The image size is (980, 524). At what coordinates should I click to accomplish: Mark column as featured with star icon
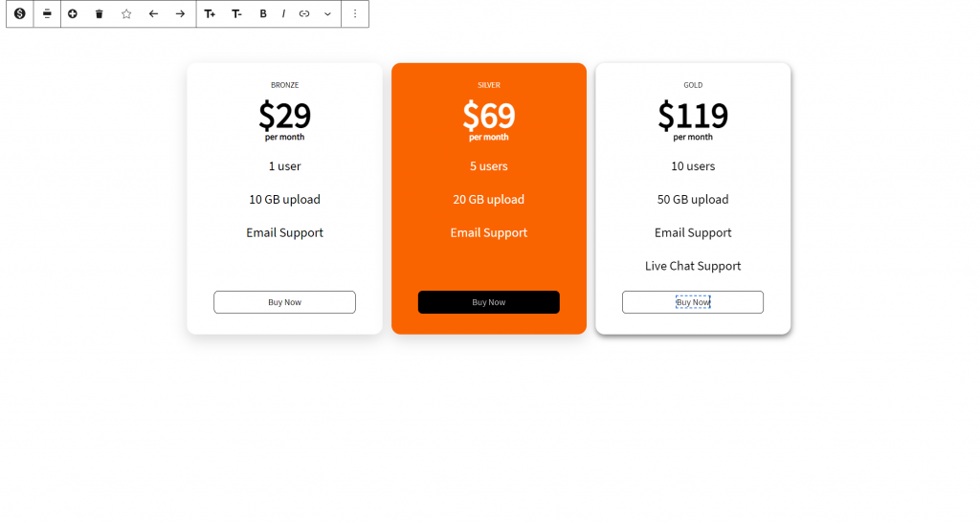click(126, 13)
